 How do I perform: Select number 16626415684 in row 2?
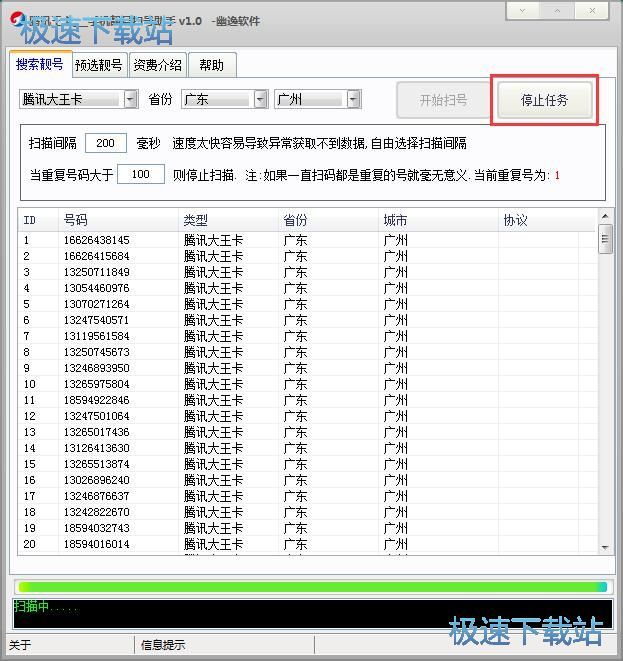click(97, 256)
